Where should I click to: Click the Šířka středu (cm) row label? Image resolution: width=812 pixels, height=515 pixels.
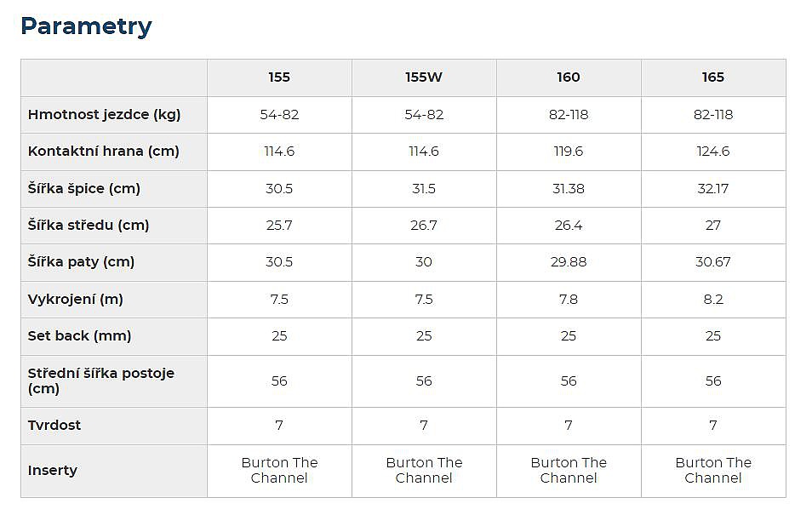pyautogui.click(x=89, y=225)
